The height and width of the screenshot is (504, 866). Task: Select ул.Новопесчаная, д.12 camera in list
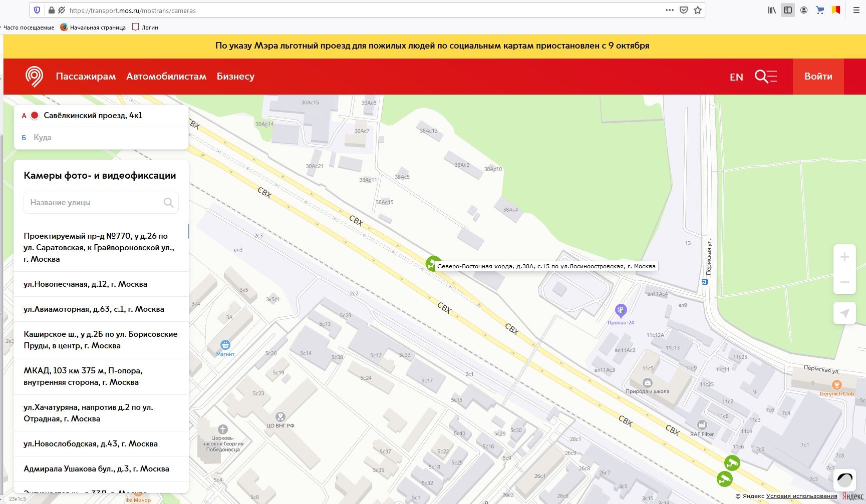86,284
